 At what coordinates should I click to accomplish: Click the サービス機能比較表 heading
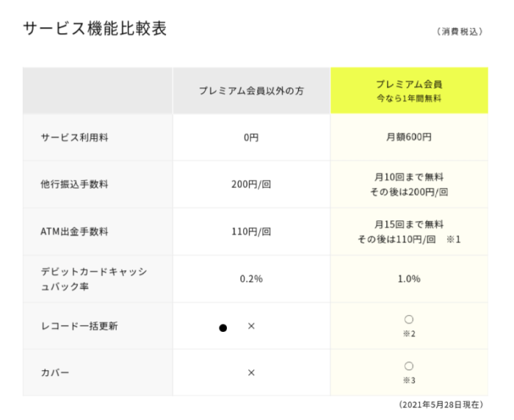(x=95, y=28)
